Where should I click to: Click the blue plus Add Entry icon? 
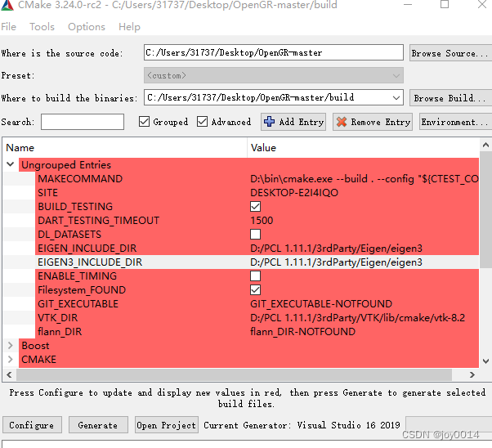pos(269,122)
